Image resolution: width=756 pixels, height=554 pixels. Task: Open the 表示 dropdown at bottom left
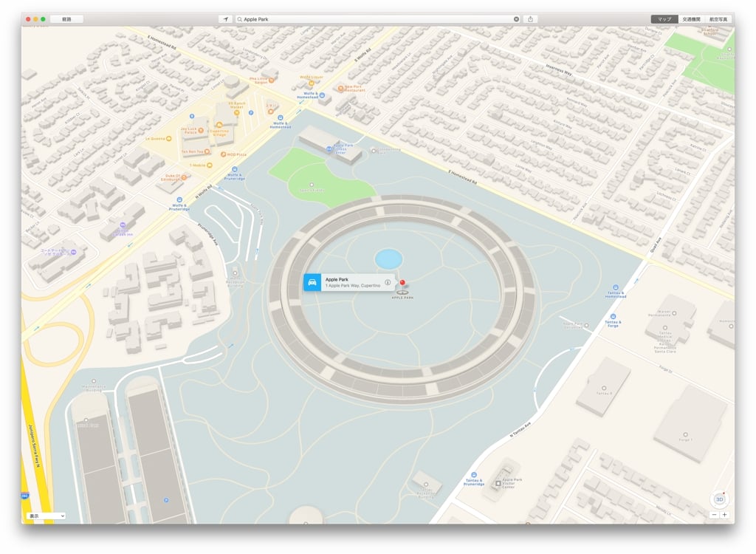44,516
